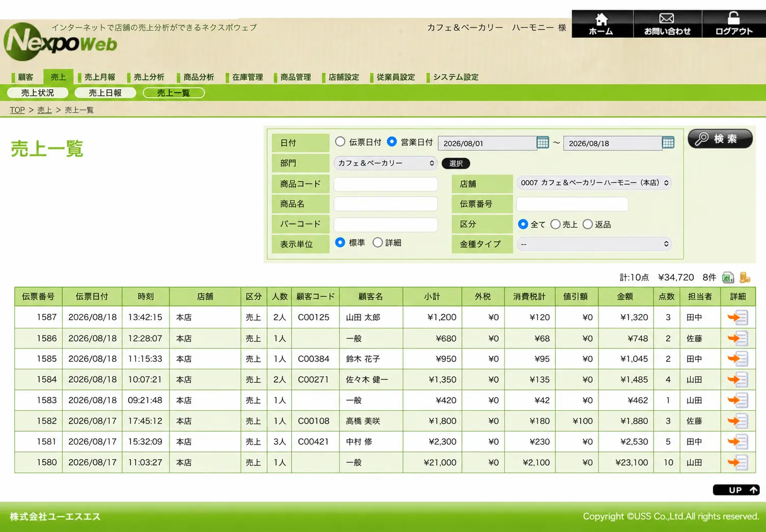Click the 金額 column header
The height and width of the screenshot is (532, 766).
click(625, 296)
